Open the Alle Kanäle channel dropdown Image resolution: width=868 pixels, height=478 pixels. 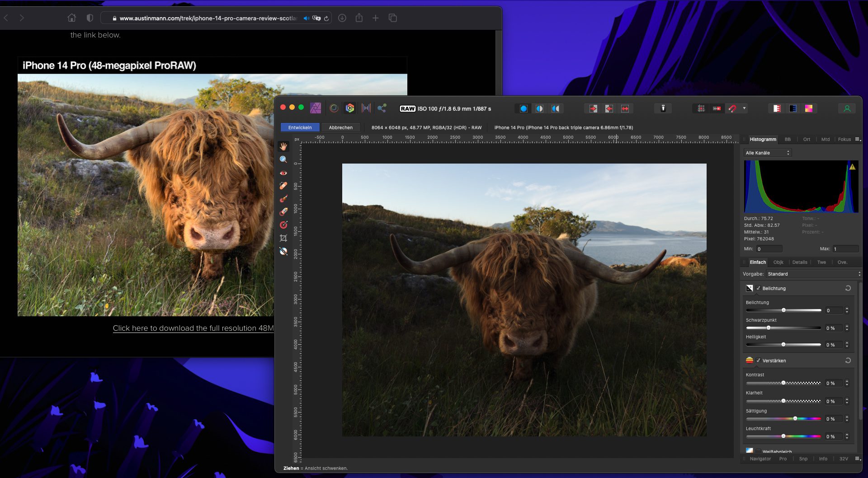(x=768, y=153)
